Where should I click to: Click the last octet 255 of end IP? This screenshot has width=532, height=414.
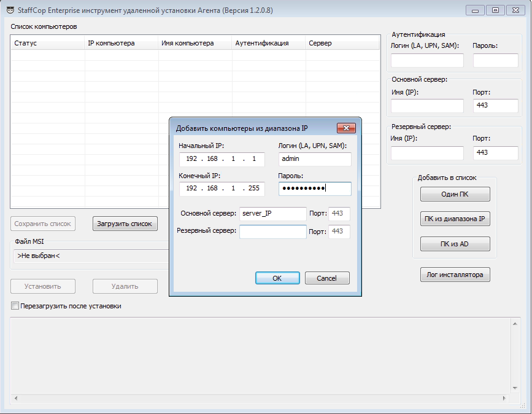click(254, 189)
